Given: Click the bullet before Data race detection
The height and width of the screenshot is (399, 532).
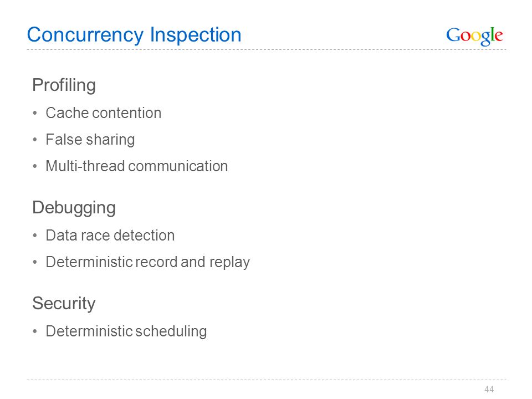Looking at the screenshot, I should tap(34, 236).
